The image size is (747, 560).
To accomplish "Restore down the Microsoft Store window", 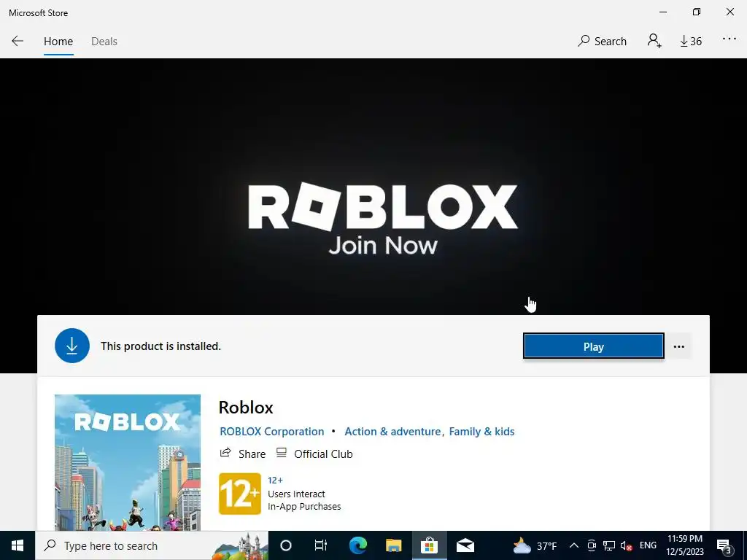I will coord(697,12).
